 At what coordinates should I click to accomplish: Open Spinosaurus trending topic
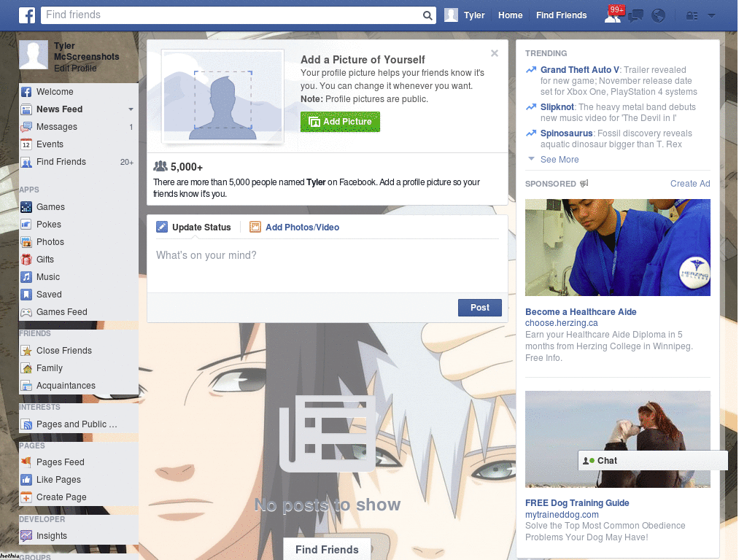point(566,133)
